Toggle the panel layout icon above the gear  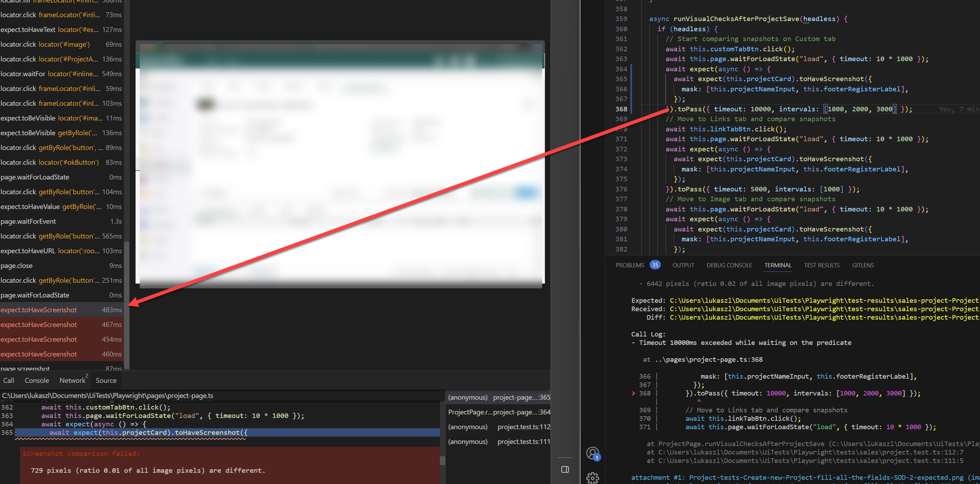[x=565, y=469]
